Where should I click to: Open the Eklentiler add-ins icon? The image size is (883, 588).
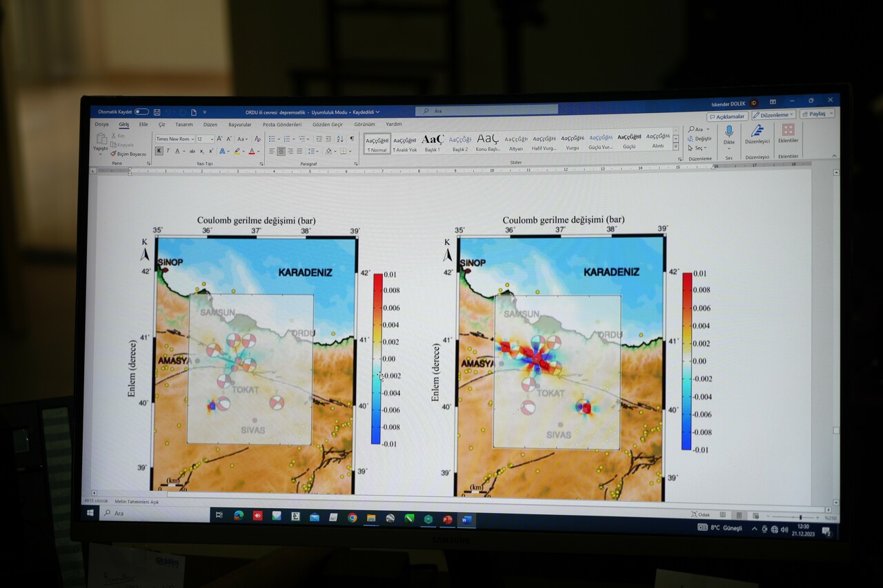tap(788, 133)
